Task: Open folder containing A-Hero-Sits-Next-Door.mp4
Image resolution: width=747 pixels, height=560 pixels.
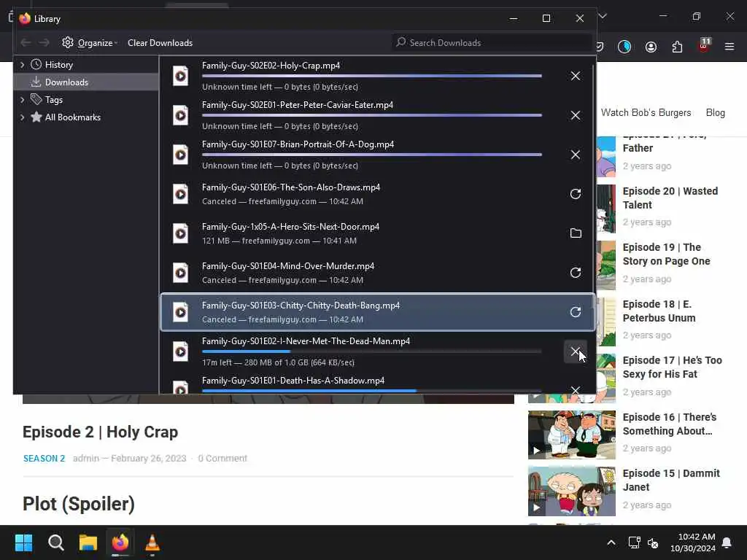Action: pos(576,233)
